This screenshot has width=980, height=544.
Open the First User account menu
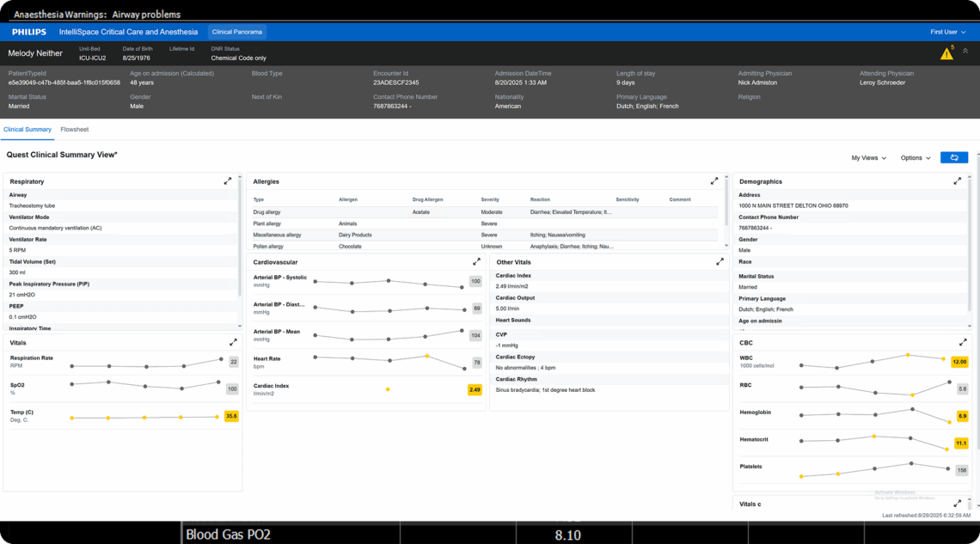pos(947,32)
